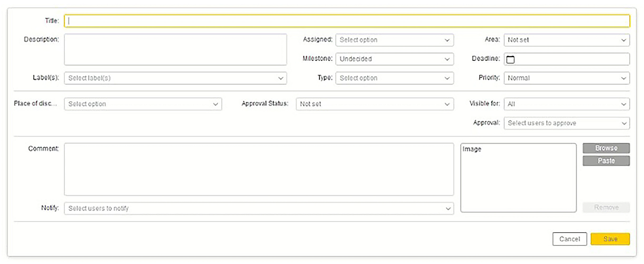Open the Approval Status dropdown
Screen dimensions: 644x264
(375, 104)
